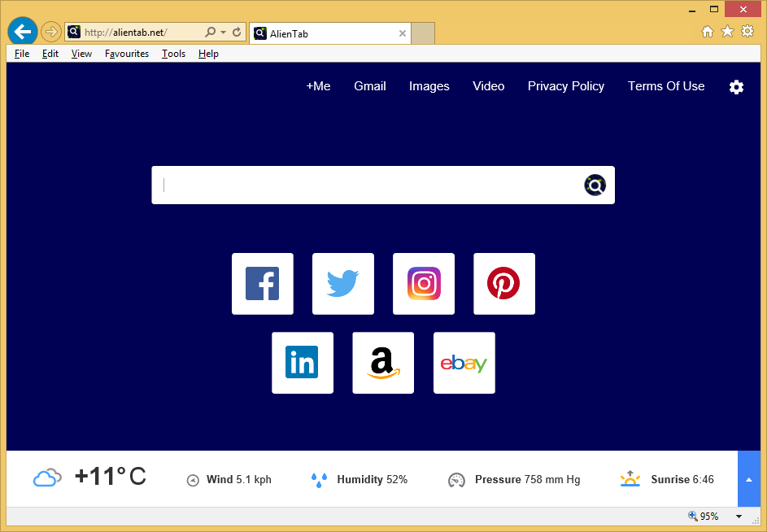Open the browser Tools gear icon
767x532 pixels.
pyautogui.click(x=747, y=32)
